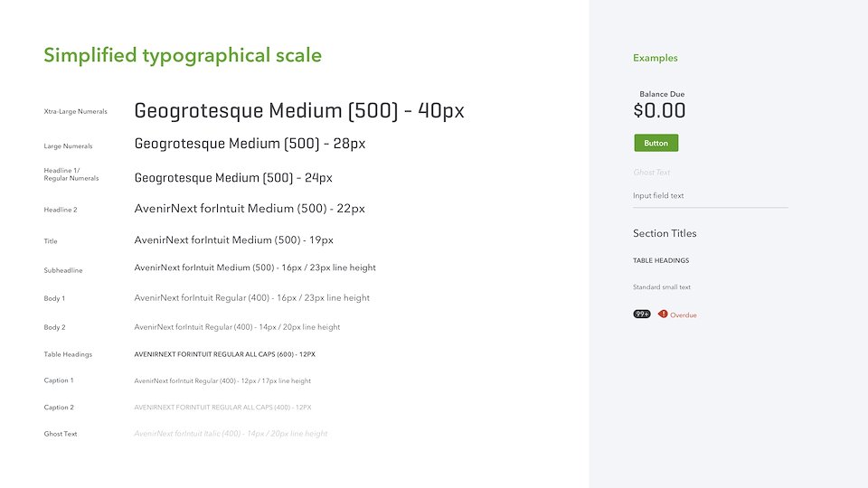
Task: Click the Simplified typographical scale title
Action: pyautogui.click(x=183, y=56)
